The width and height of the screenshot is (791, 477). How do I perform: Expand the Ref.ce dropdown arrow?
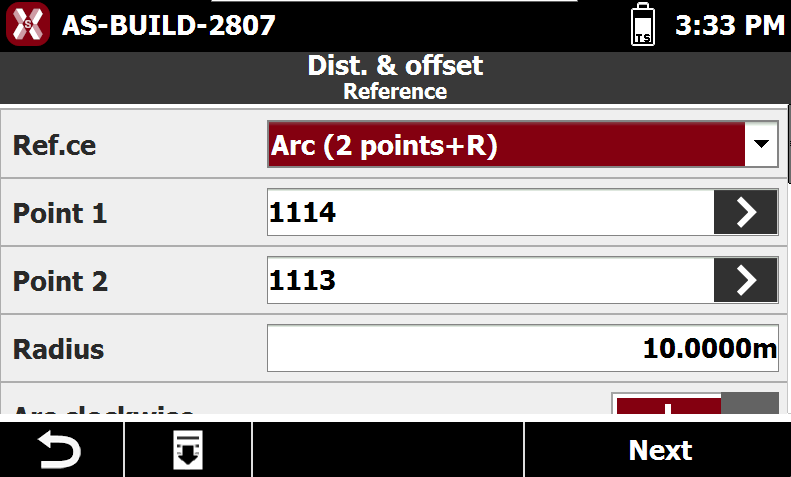click(761, 144)
